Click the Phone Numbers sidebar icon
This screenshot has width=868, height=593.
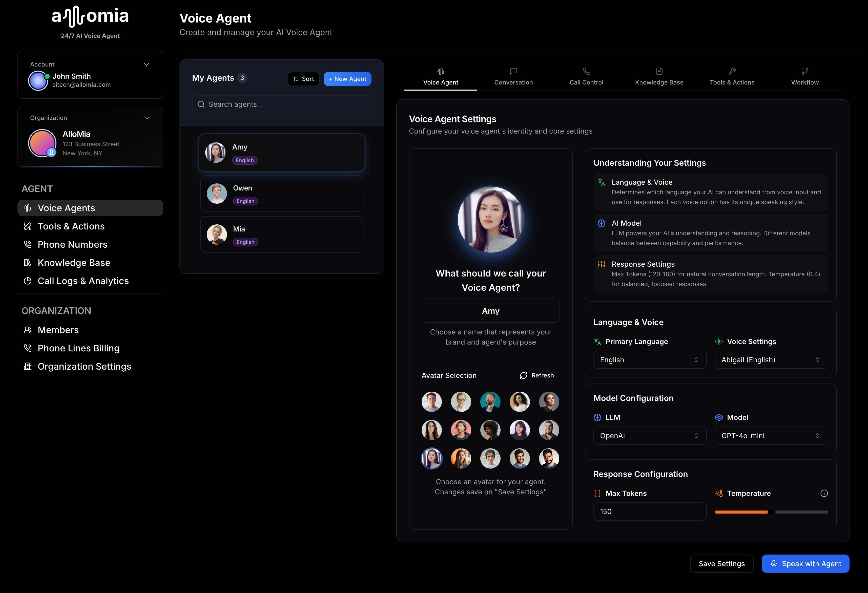click(28, 244)
